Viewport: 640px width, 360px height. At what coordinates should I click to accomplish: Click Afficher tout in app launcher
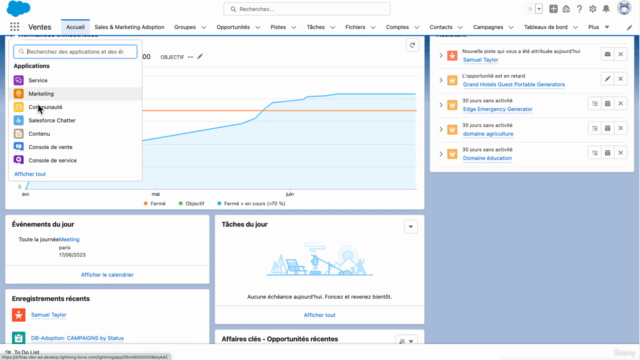[x=30, y=174]
